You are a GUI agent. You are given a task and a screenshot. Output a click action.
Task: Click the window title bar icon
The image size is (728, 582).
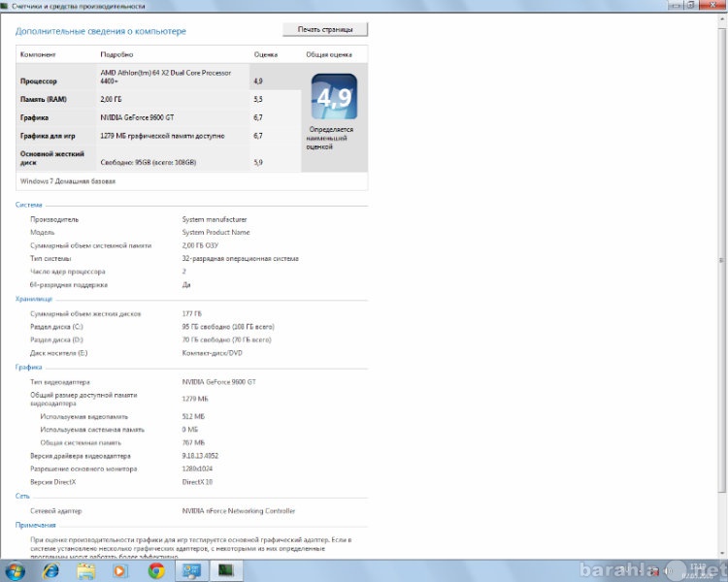[5, 6]
